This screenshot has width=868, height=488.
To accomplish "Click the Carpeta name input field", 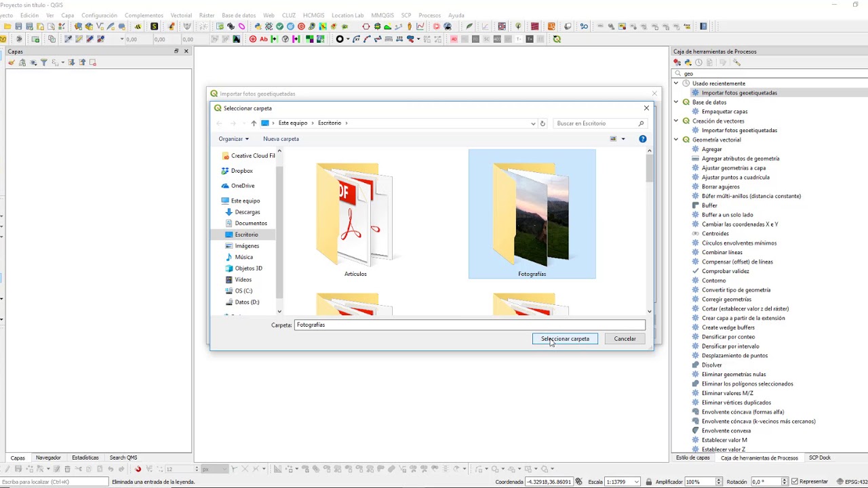I will click(469, 325).
